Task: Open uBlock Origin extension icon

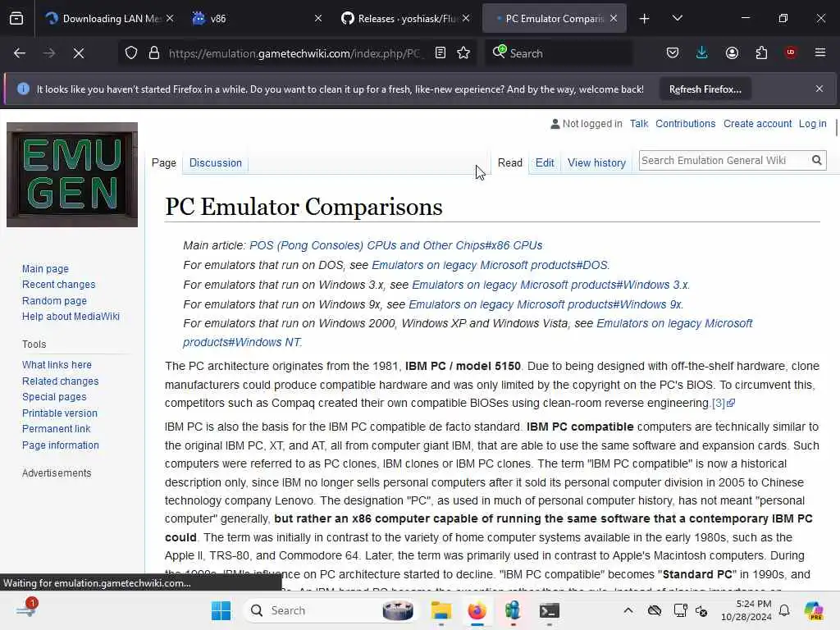Action: point(791,52)
